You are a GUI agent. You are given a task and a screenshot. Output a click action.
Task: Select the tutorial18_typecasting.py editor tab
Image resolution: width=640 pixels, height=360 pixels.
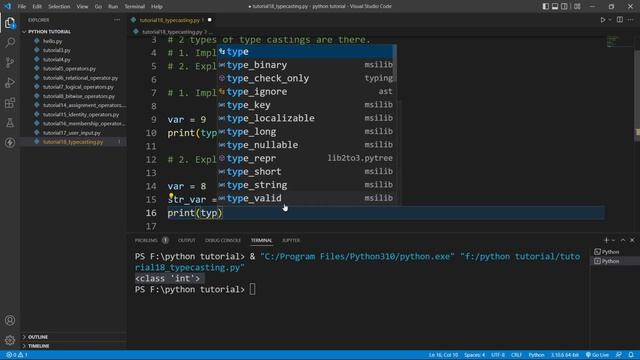pyautogui.click(x=171, y=20)
